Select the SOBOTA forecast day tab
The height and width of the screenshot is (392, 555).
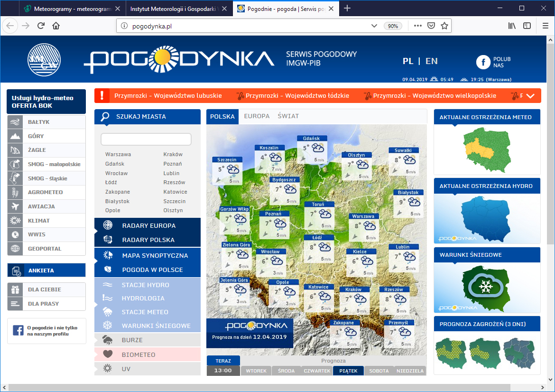379,371
